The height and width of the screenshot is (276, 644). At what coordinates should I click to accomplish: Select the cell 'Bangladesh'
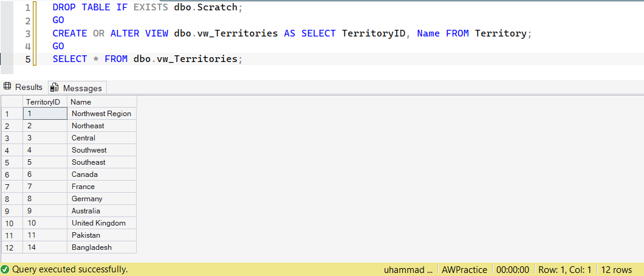[x=101, y=247]
